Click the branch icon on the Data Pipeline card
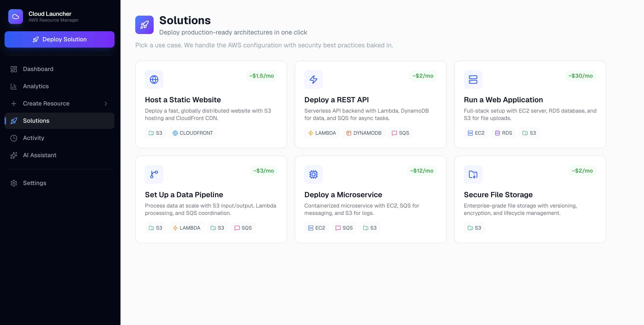Viewport: 644px width, 325px height. tap(154, 174)
